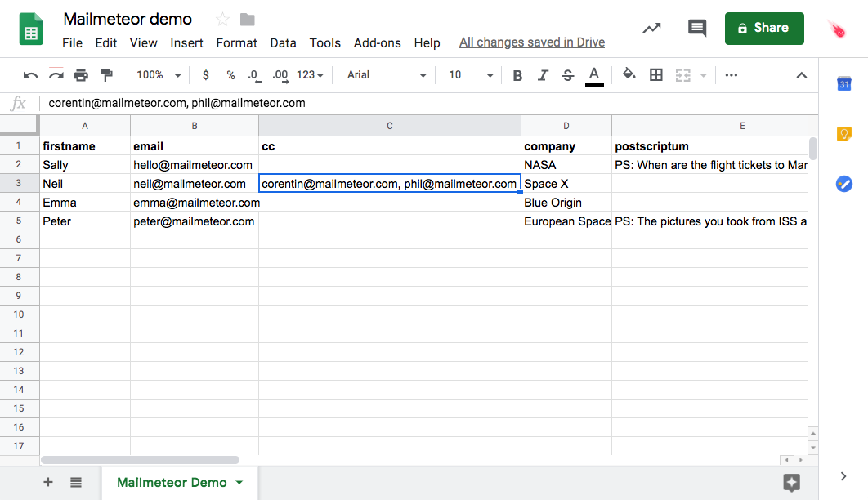
Task: Click the print icon
Action: point(81,75)
